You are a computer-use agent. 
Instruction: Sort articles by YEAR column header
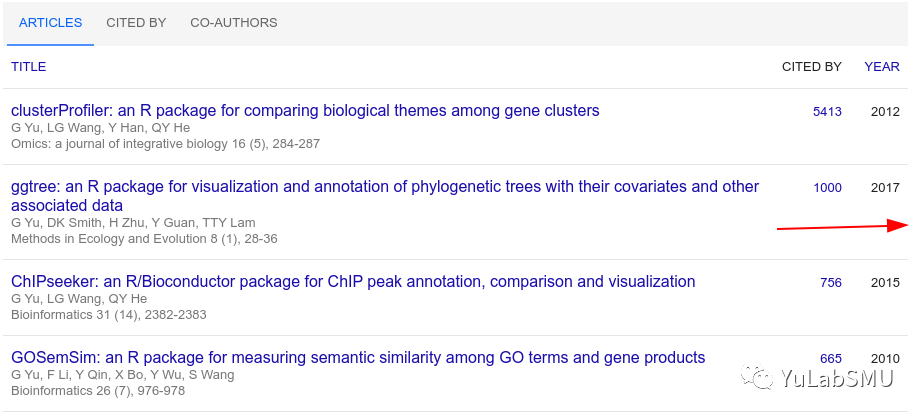(882, 67)
